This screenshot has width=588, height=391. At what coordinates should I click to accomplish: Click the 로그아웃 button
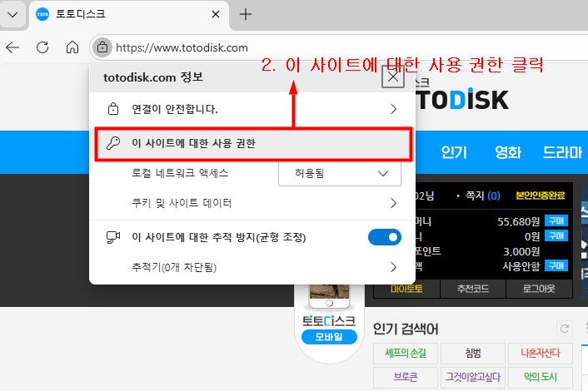[540, 288]
